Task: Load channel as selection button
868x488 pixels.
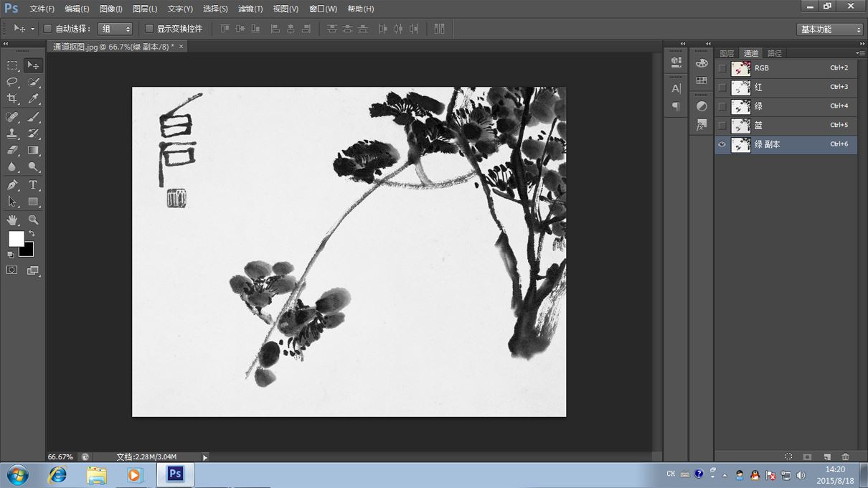Action: click(x=788, y=456)
